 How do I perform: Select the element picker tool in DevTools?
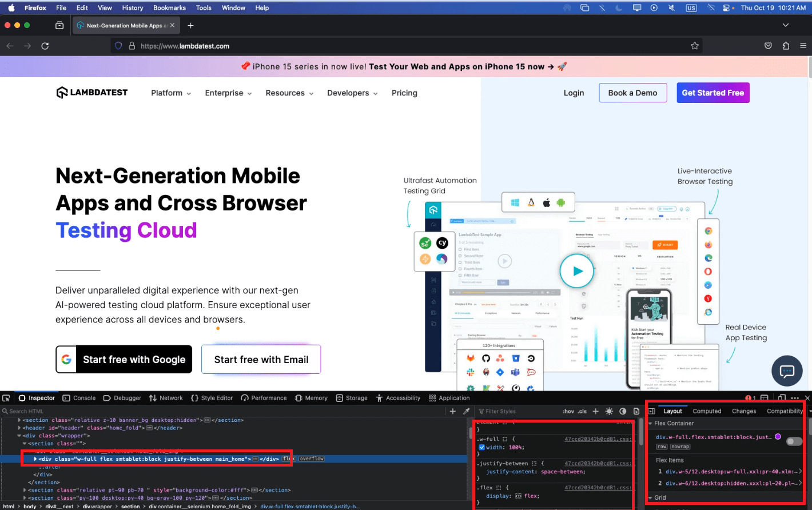[x=6, y=397]
